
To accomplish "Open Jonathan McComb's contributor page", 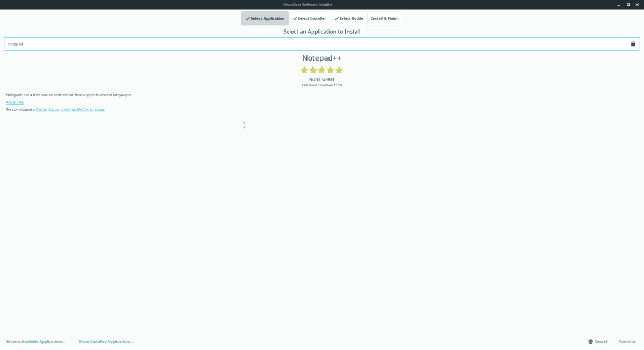I will click(75, 109).
